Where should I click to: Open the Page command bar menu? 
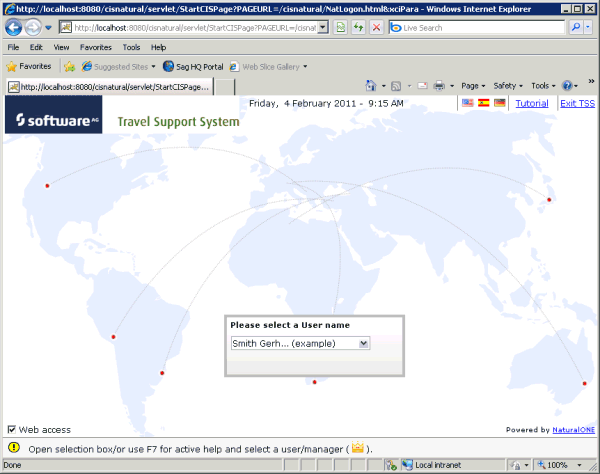coord(473,86)
